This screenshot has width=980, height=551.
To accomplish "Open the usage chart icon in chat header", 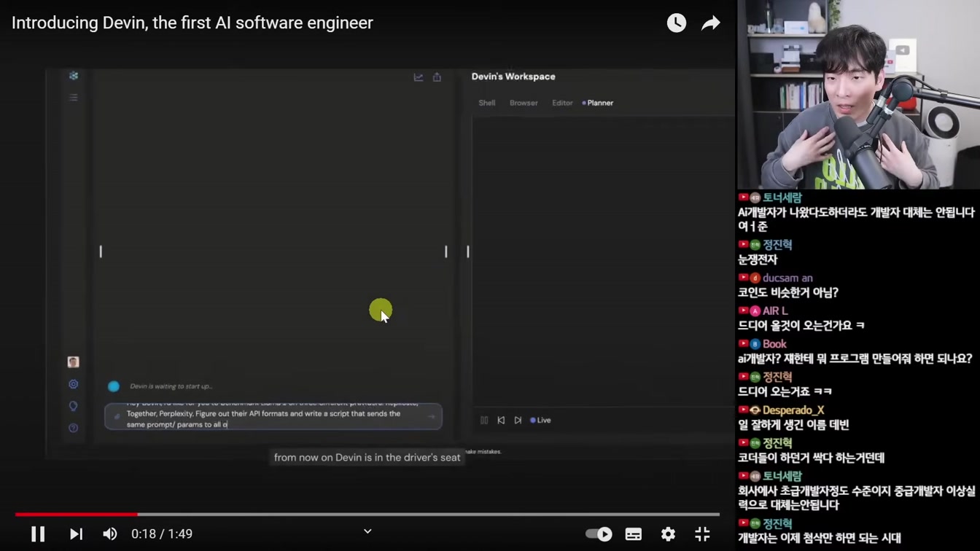I will pos(419,77).
